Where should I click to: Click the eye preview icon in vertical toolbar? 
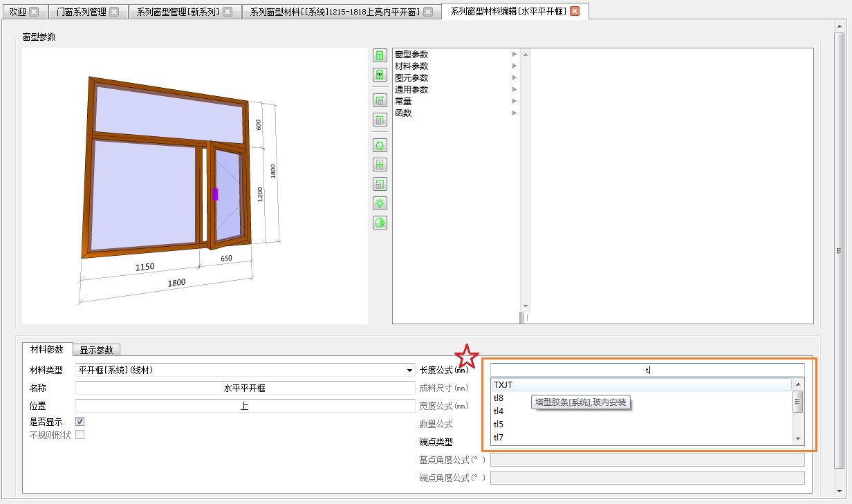[x=380, y=74]
